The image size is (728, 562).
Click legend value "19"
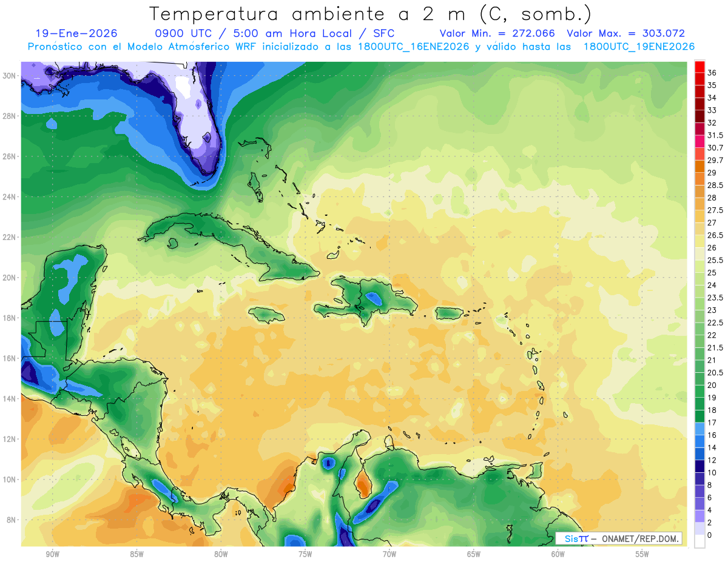coord(712,398)
